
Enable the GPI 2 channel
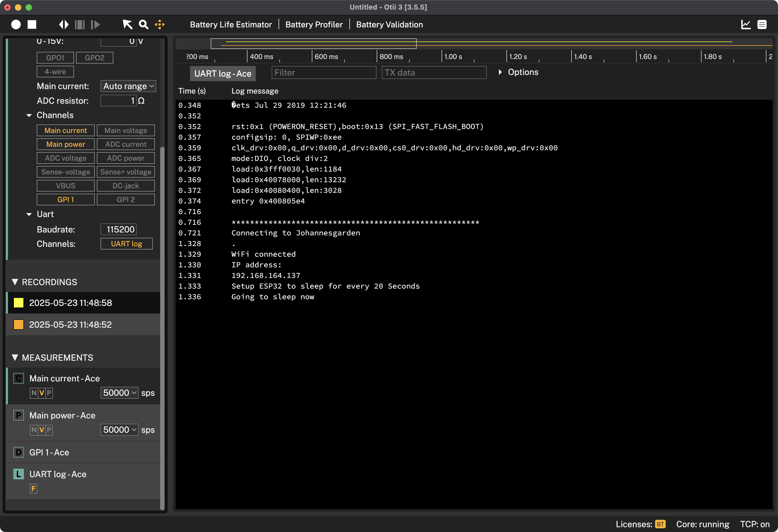coord(126,199)
